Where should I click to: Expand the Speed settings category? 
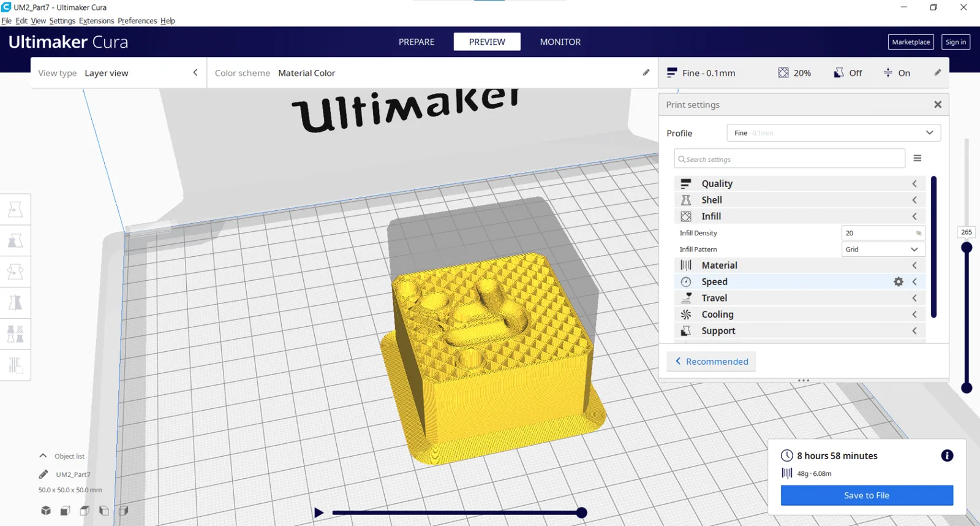pyautogui.click(x=800, y=281)
